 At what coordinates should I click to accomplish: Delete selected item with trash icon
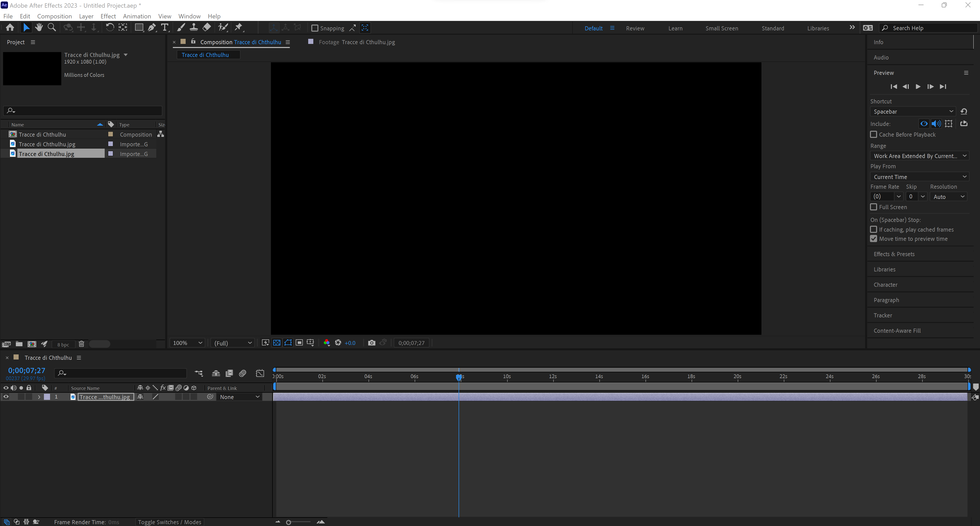(81, 344)
